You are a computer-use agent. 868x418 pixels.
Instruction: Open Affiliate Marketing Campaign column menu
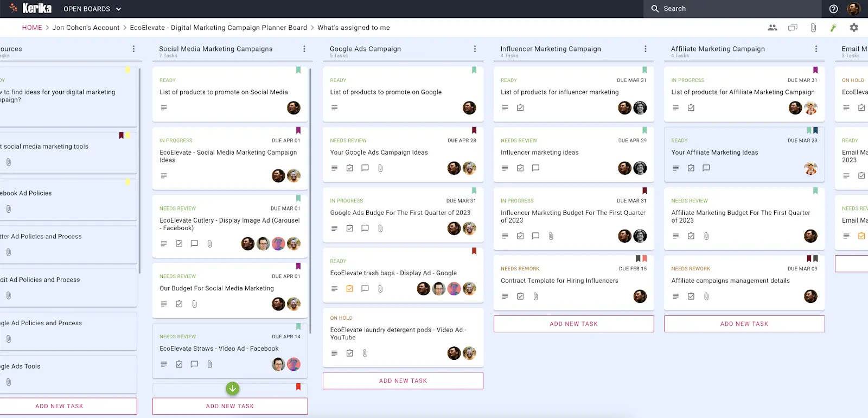click(x=816, y=49)
